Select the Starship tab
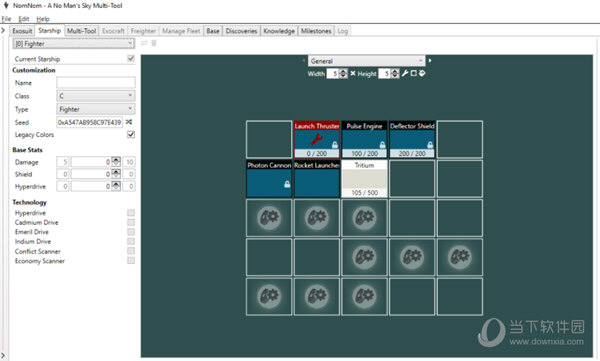The height and width of the screenshot is (361, 600). point(49,31)
